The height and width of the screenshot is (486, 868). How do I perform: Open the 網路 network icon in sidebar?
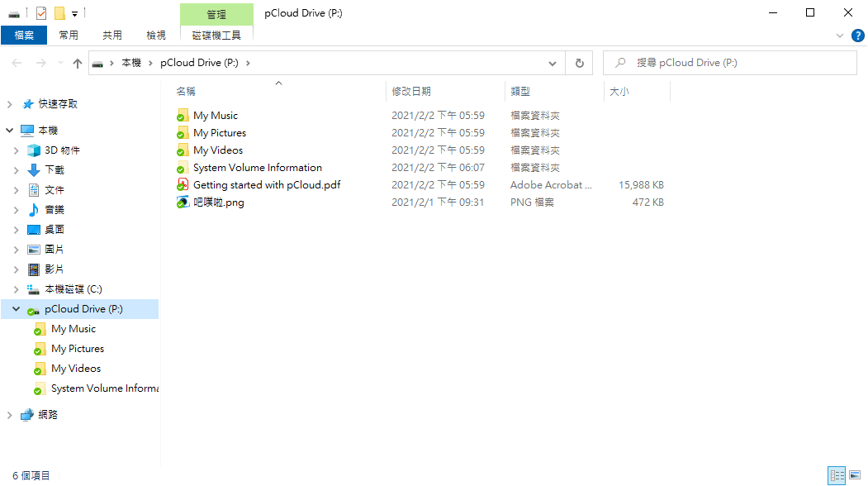(27, 415)
